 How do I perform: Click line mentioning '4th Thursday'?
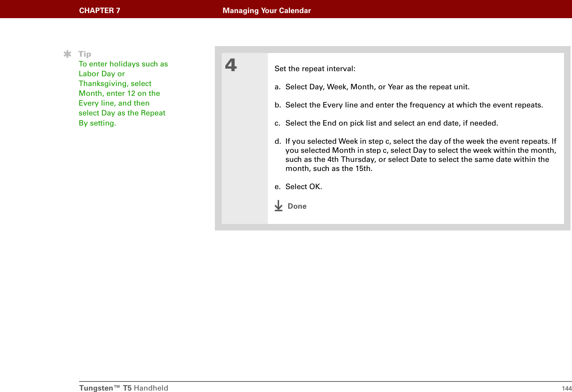[x=417, y=159]
